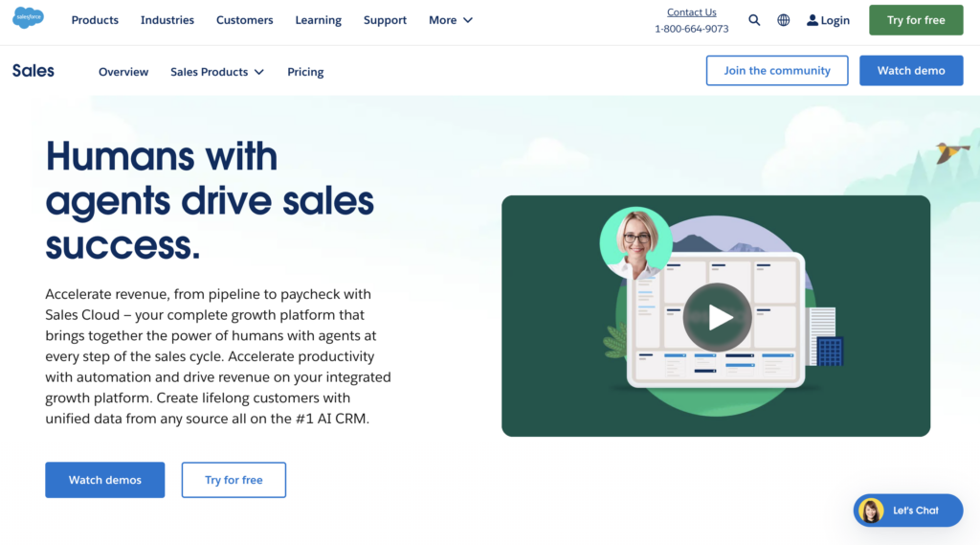The height and width of the screenshot is (545, 980).
Task: Click Join the community button
Action: tap(776, 70)
